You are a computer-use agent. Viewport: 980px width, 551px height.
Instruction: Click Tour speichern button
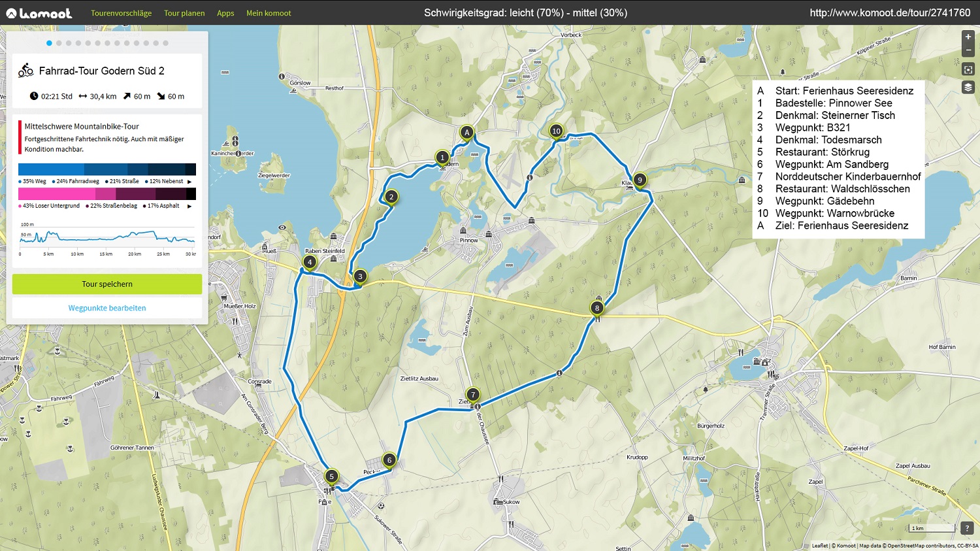(x=107, y=284)
